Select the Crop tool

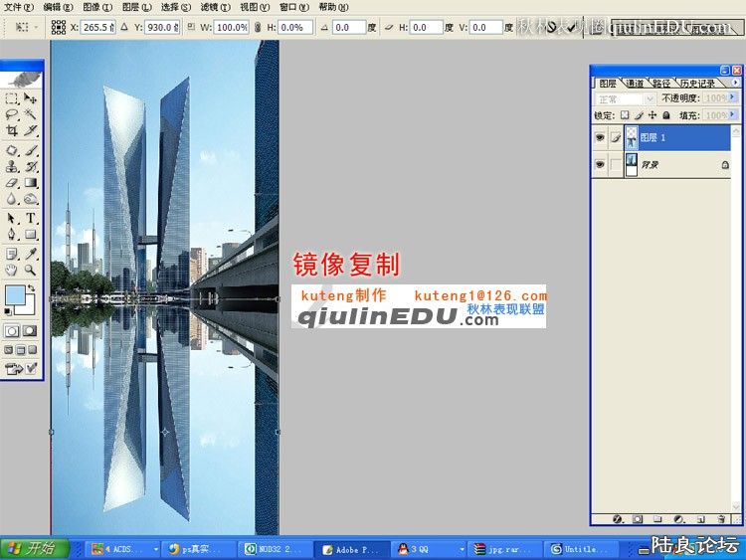(12, 131)
